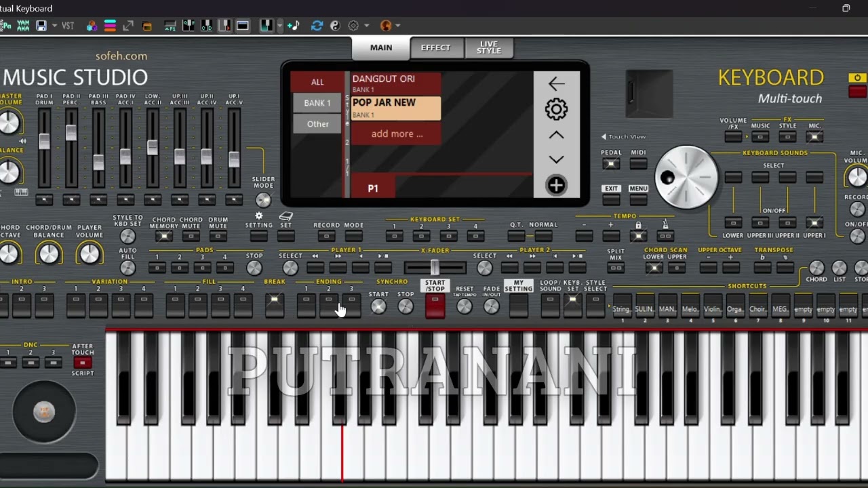Click the expand arrows toolbar icon
Screen dimensions: 868x488
tap(128, 26)
